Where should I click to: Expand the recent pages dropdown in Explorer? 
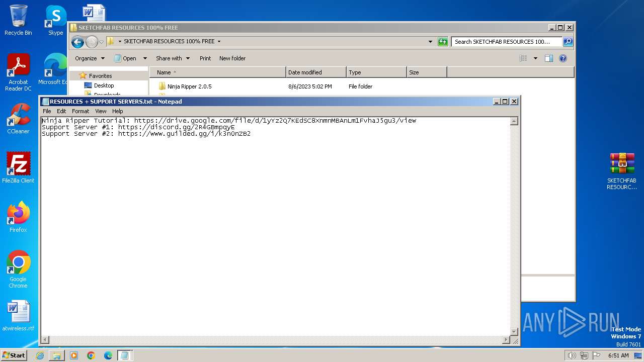point(101,42)
